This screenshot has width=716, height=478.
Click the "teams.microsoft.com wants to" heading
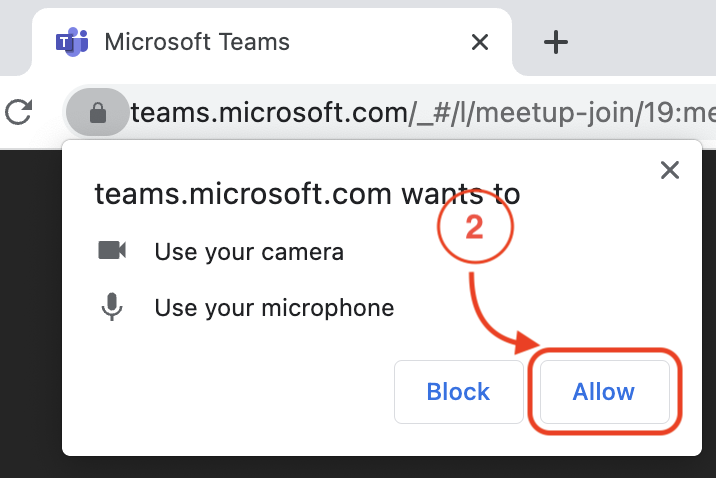pos(307,194)
